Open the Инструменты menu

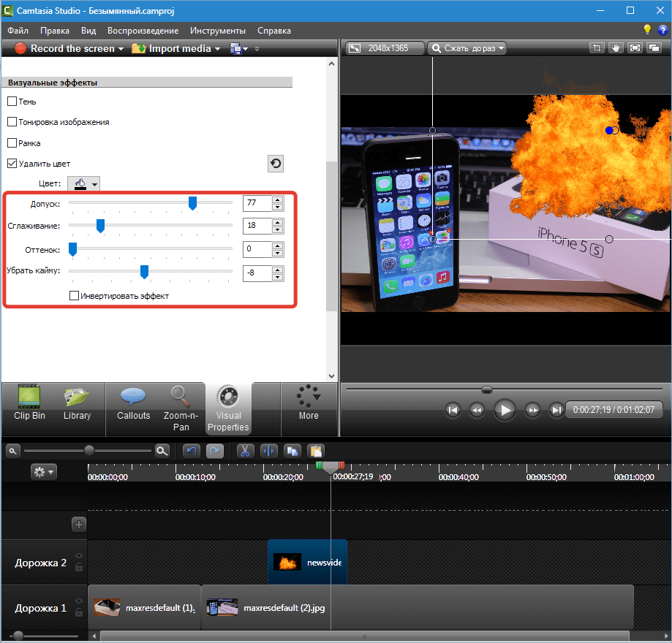[218, 31]
